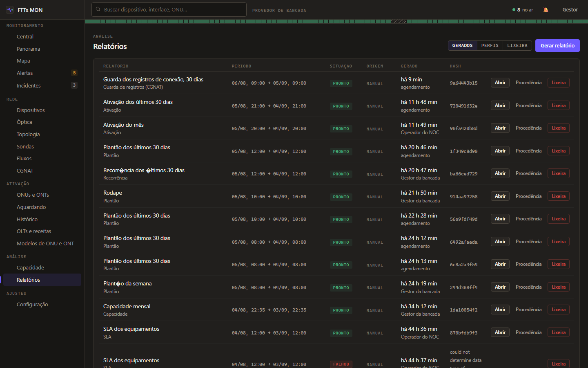Click the hatched segment in progress strip
This screenshot has width=588, height=368.
399,21
